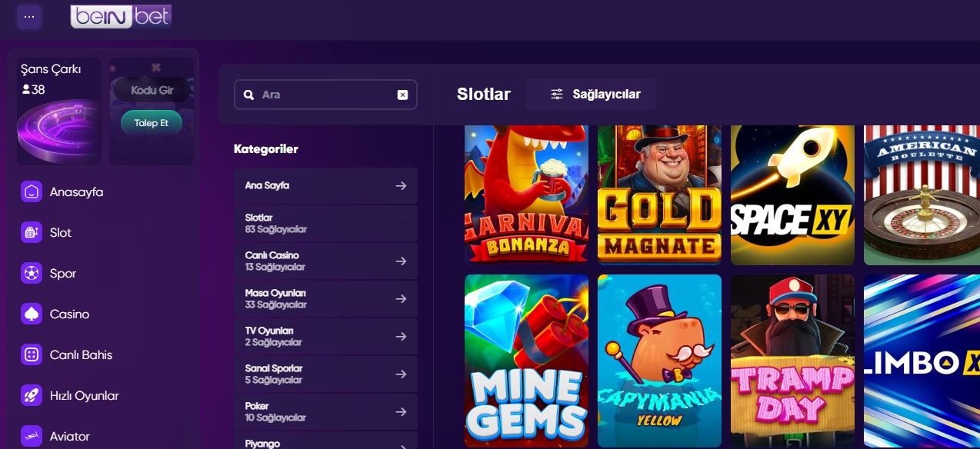Expand the Canlı Casino category arrow
Viewport: 980px width, 449px height.
click(401, 261)
